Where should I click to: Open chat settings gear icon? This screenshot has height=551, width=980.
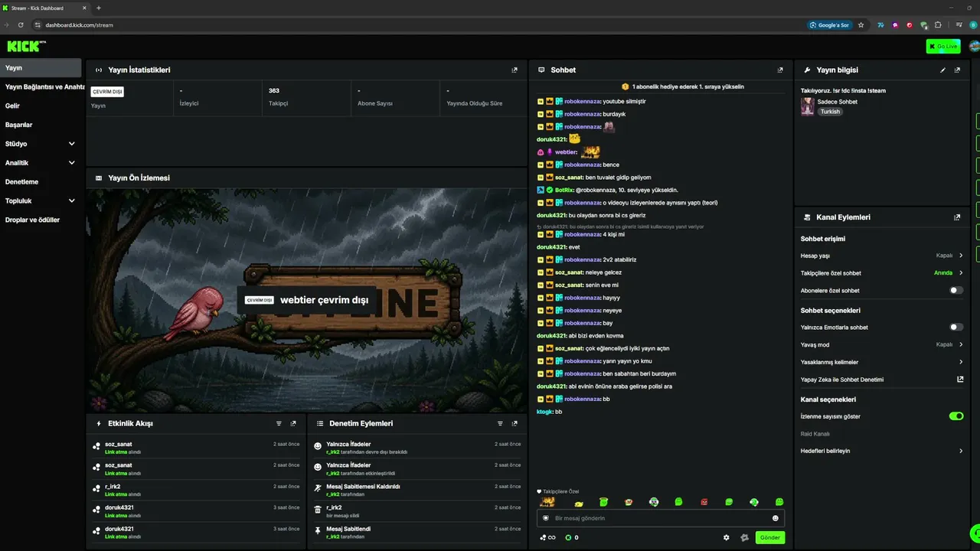pos(727,537)
